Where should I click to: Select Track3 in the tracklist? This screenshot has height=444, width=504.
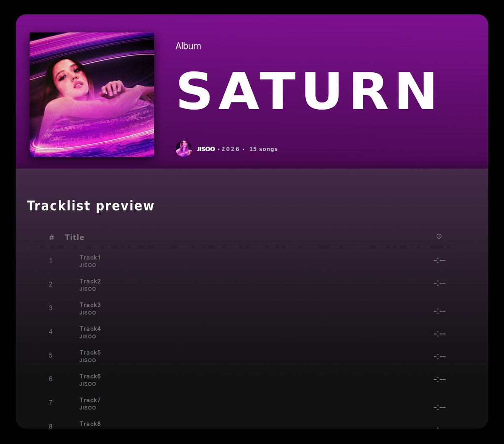[x=90, y=305]
